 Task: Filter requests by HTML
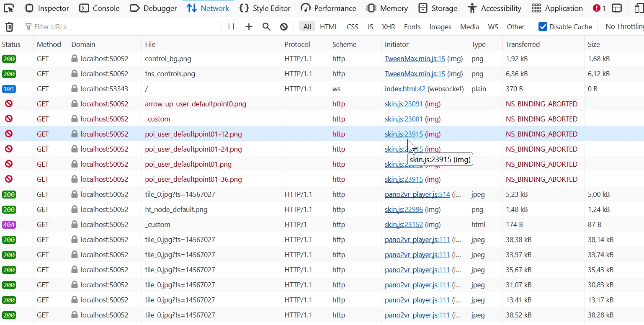[329, 27]
